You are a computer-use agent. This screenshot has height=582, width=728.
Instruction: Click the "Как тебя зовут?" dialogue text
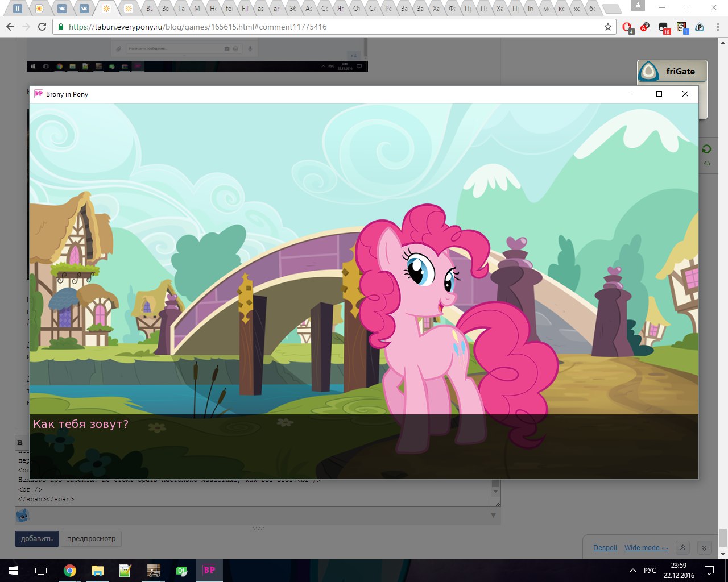pyautogui.click(x=81, y=424)
